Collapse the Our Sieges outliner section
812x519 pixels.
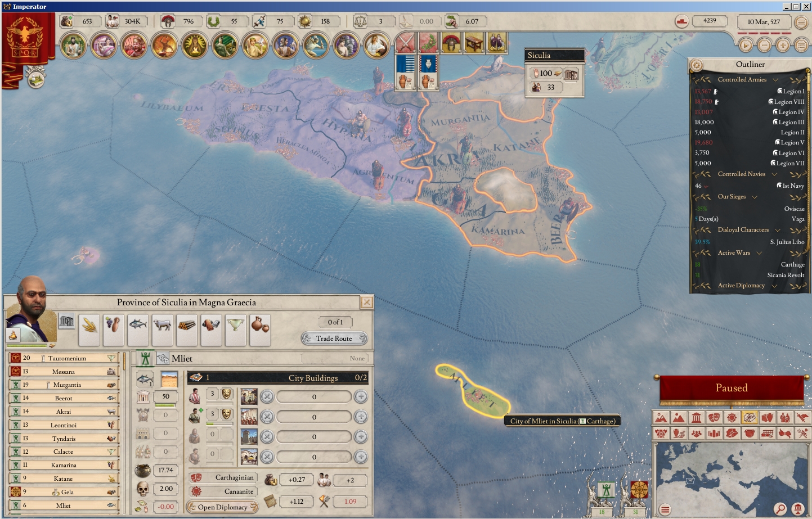click(755, 197)
